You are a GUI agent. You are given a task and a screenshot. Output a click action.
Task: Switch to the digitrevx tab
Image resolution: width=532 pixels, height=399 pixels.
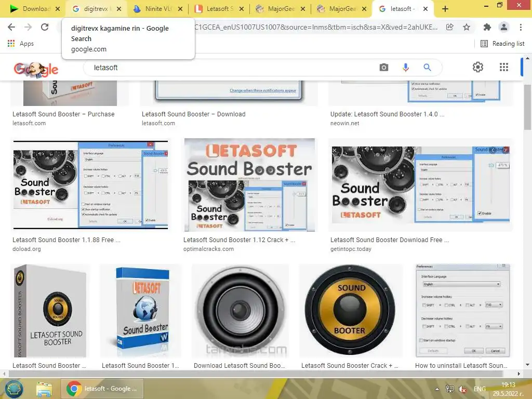96,9
